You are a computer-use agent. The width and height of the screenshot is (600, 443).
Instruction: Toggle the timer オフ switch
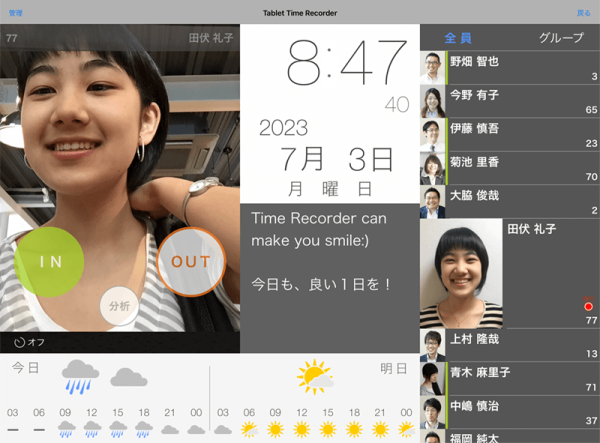click(x=30, y=342)
